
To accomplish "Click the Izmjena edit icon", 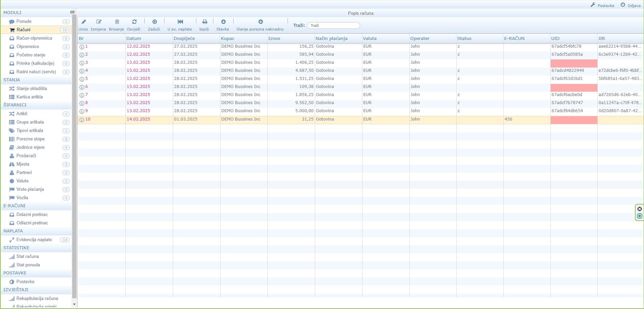I will click(x=99, y=22).
